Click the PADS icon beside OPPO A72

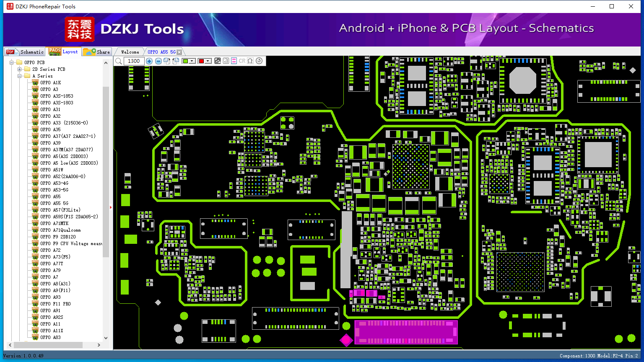pyautogui.click(x=35, y=250)
